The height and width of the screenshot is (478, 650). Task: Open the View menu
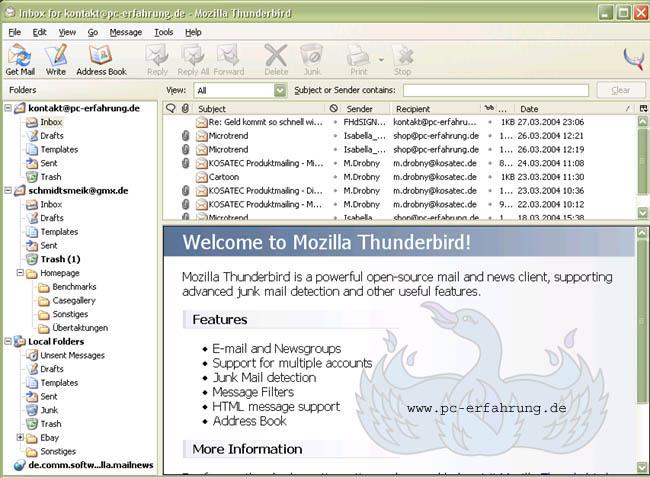click(x=67, y=32)
